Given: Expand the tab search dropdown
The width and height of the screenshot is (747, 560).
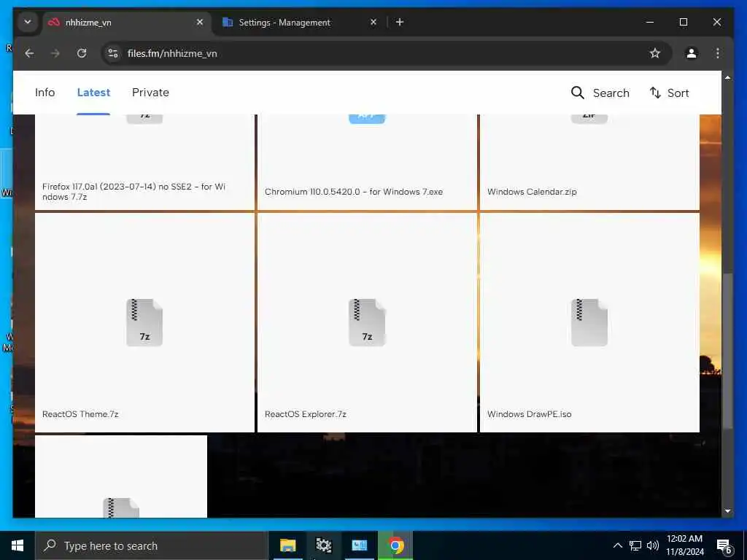Looking at the screenshot, I should [x=28, y=22].
